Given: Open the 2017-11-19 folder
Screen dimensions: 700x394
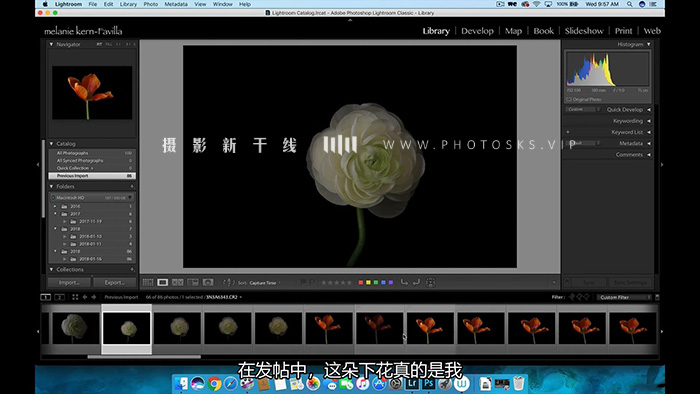Looking at the screenshot, I should click(91, 221).
